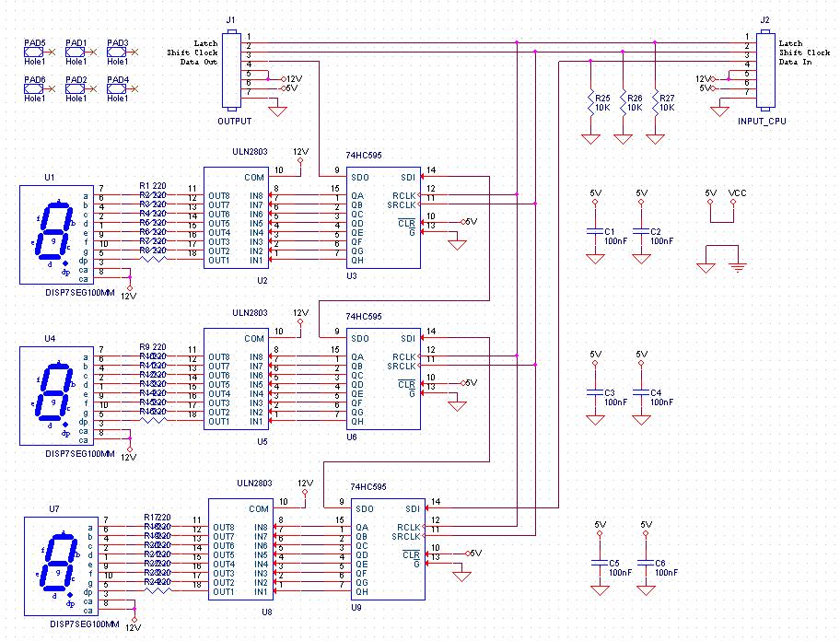Viewport: 840px width, 641px height.
Task: Click the U3 74HC595 chip body
Action: tap(383, 217)
